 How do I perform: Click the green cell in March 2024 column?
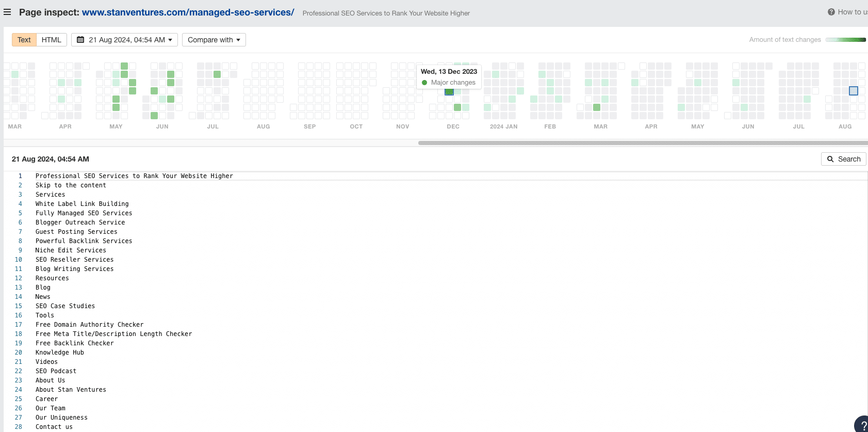pos(597,107)
